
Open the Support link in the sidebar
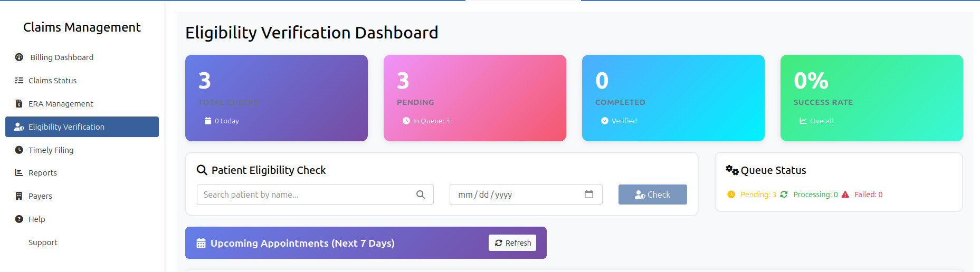[x=43, y=242]
